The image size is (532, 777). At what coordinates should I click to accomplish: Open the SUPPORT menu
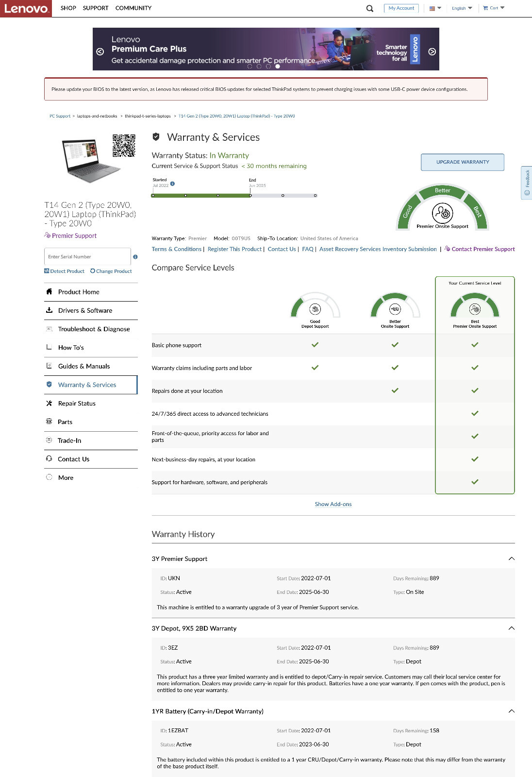[x=96, y=8]
